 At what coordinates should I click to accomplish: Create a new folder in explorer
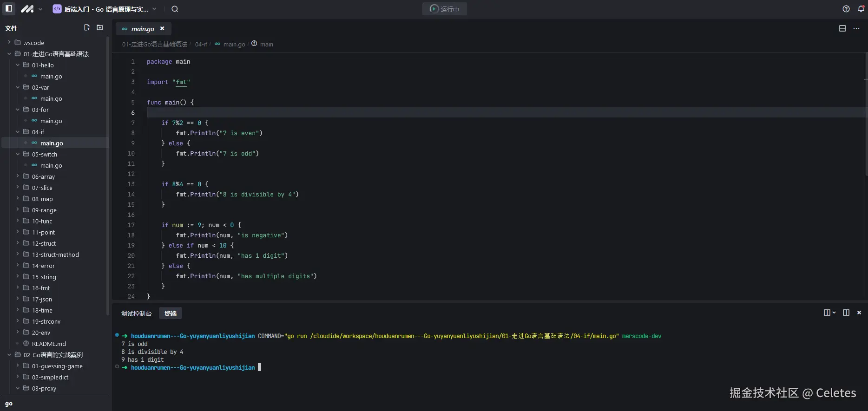tap(100, 28)
